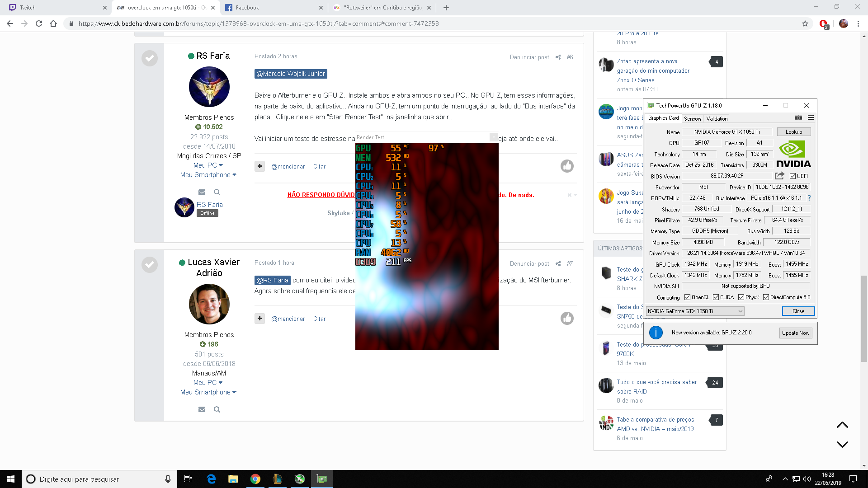This screenshot has width=868, height=488.
Task: Open Tudo o que você precisa saber RAID article
Action: coord(657,387)
